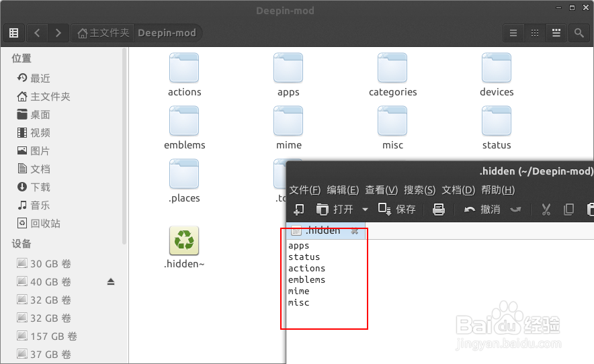Print document with the printer icon

pyautogui.click(x=439, y=209)
